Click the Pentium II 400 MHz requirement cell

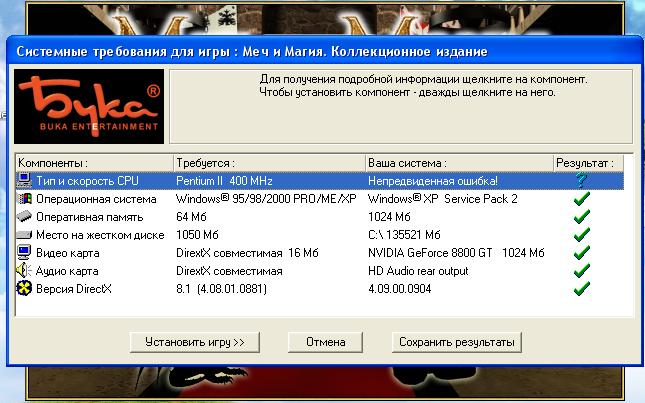coord(224,181)
